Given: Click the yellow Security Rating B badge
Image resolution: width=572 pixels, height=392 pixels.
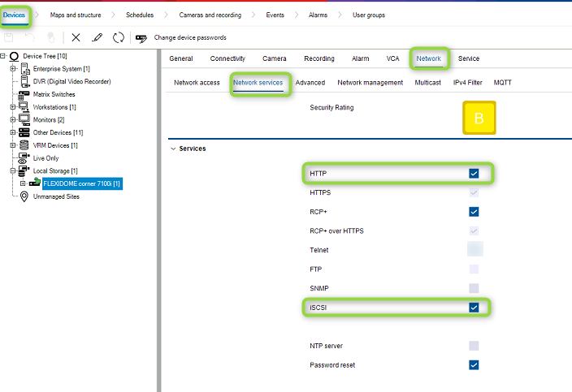Looking at the screenshot, I should point(479,118).
